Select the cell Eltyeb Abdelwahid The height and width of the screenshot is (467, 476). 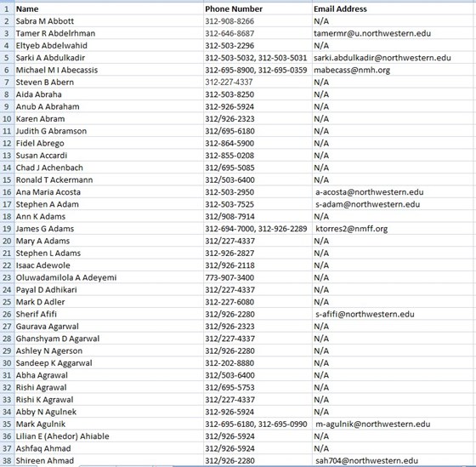[109, 46]
